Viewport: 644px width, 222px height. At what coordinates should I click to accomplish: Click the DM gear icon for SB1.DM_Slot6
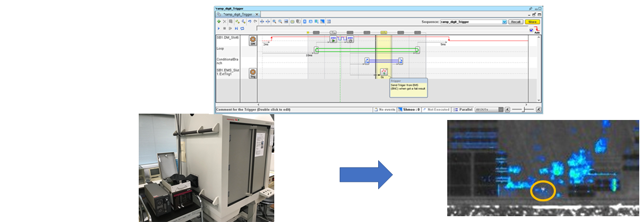tap(253, 41)
